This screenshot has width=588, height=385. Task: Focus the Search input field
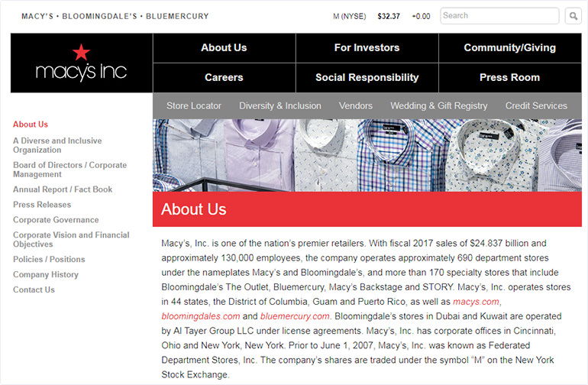[499, 16]
